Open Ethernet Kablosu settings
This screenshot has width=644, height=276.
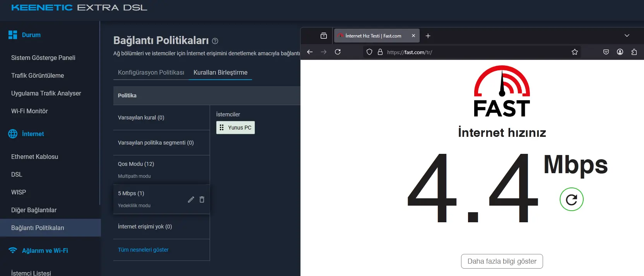[34, 157]
